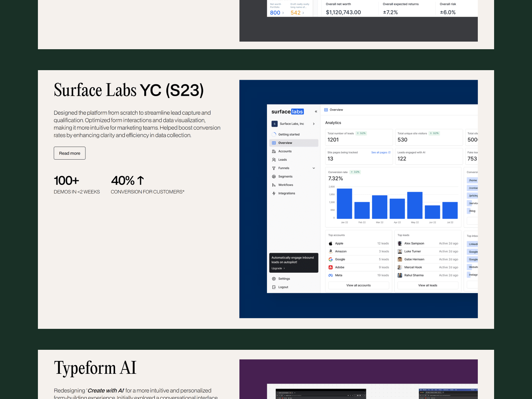Click the /home conversion bar
532x399 pixels.
tap(472, 180)
